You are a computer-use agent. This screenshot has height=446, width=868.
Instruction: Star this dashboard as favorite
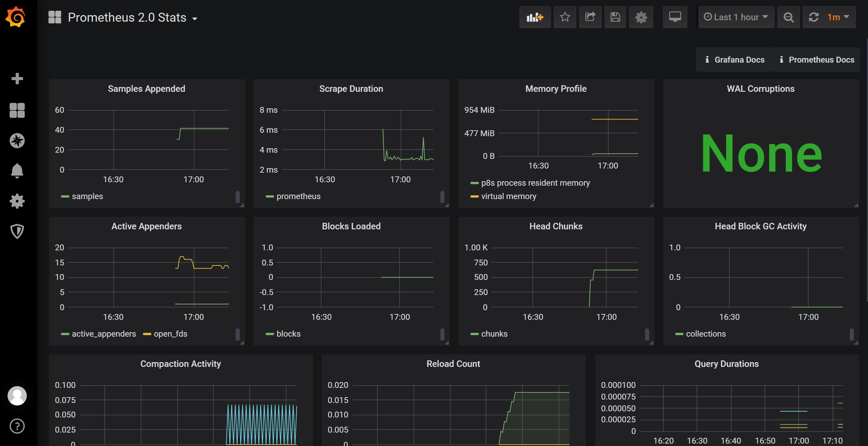pos(565,17)
